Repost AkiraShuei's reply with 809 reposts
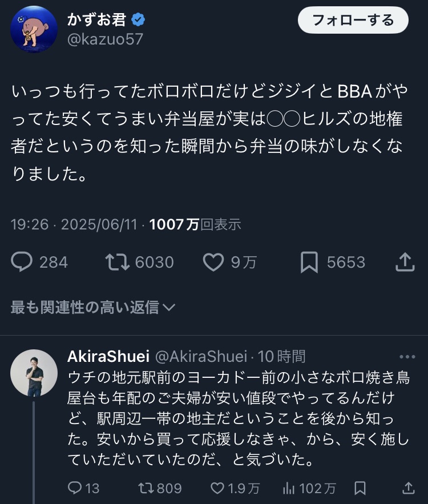 click(146, 488)
